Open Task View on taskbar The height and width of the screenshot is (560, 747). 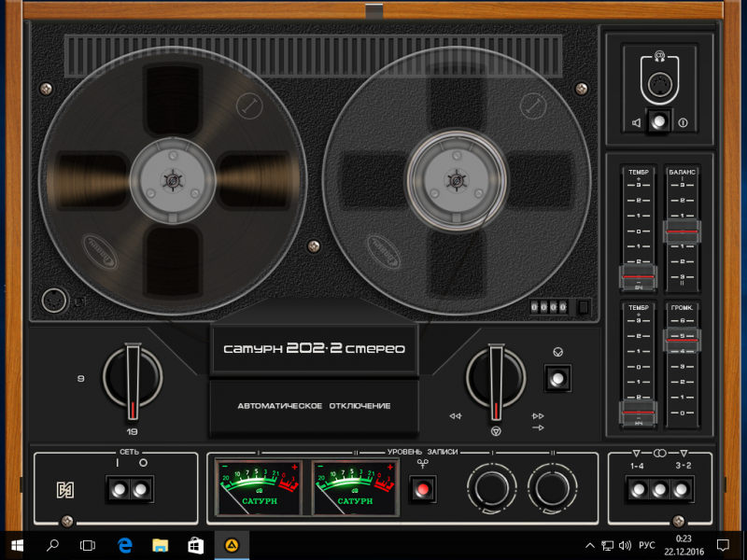tap(88, 545)
